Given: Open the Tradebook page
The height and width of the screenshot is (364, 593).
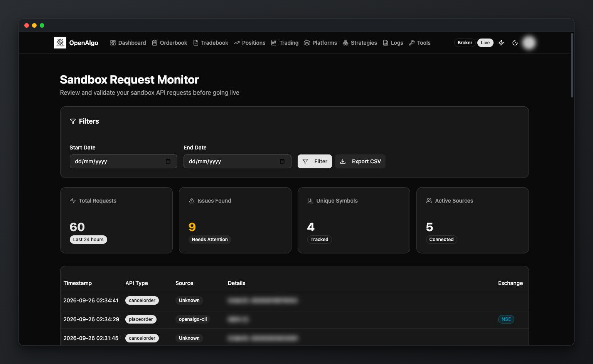Looking at the screenshot, I should [211, 43].
